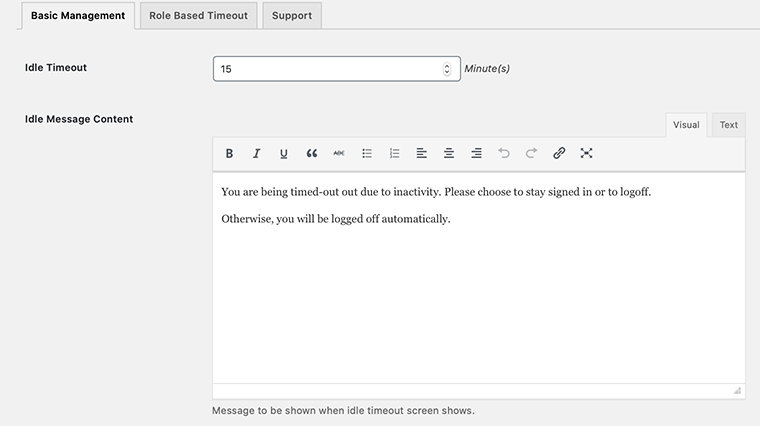Redo the last undone edit
The width and height of the screenshot is (760, 426).
coord(531,154)
